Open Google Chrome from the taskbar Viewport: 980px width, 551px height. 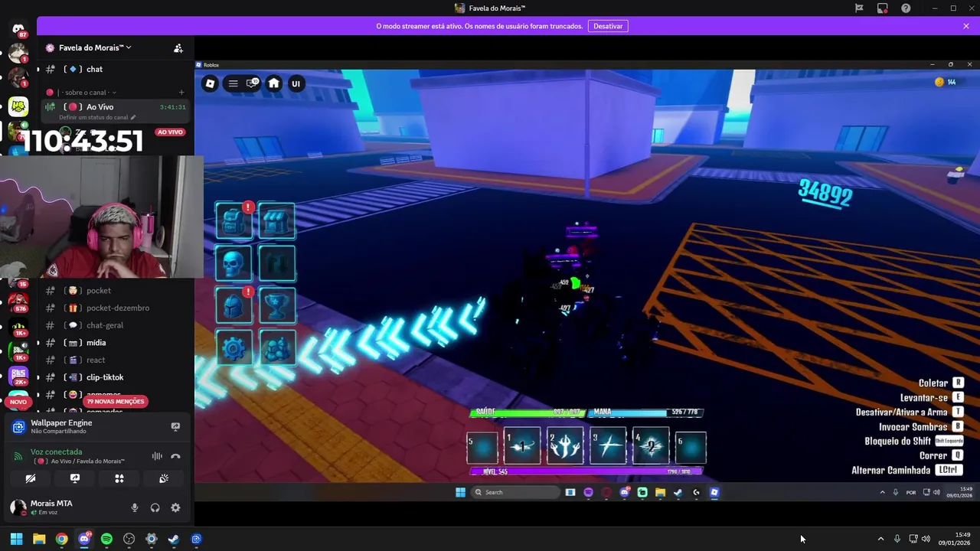tap(61, 539)
